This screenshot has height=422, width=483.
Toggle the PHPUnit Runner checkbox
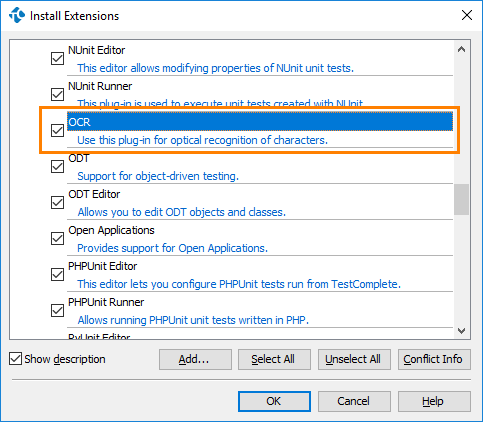point(57,310)
